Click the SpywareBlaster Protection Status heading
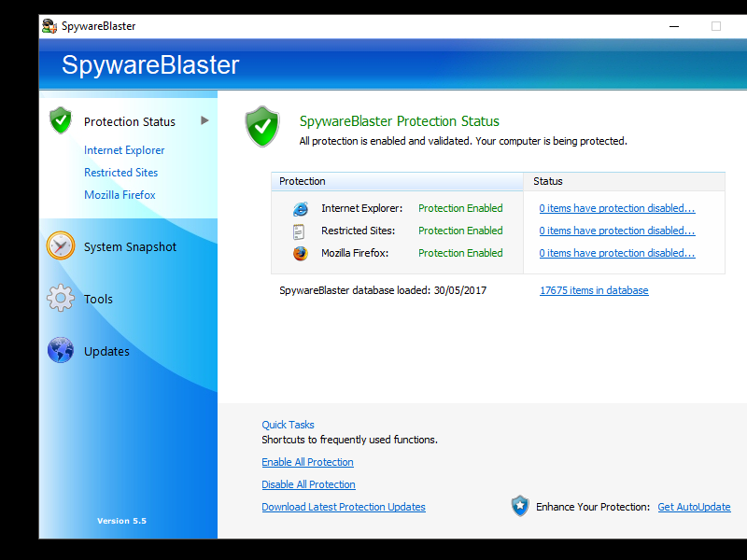The height and width of the screenshot is (560, 747). coord(400,121)
